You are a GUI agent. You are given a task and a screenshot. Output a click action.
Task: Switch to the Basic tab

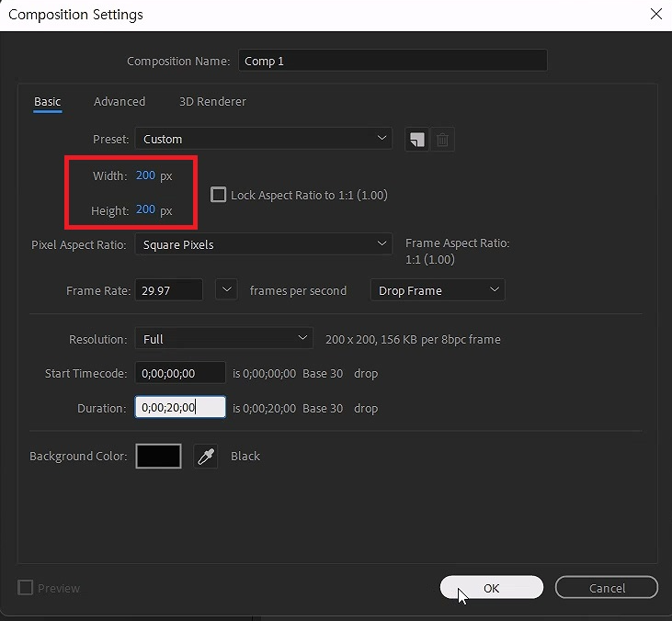(48, 101)
